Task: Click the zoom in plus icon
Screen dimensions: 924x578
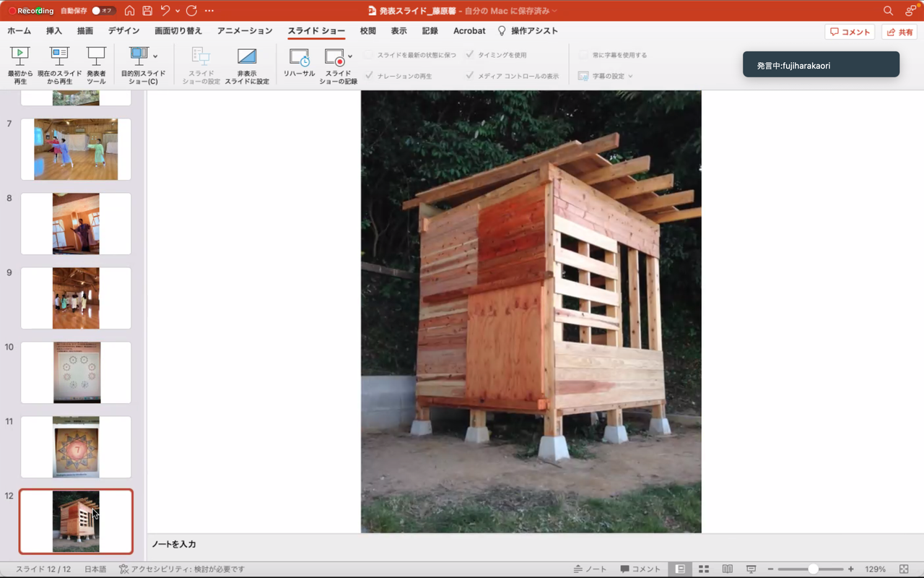Action: pyautogui.click(x=851, y=569)
